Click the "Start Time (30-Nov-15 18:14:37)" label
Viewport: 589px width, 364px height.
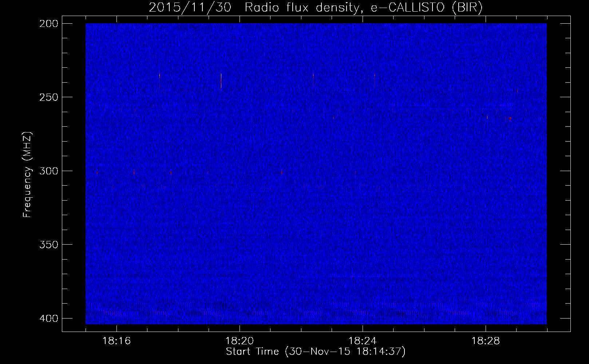tap(316, 352)
